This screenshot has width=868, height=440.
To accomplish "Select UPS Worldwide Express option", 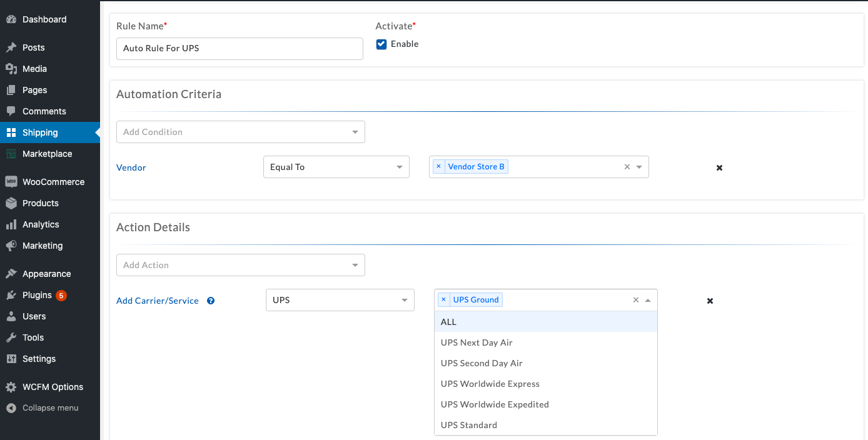I will [x=545, y=384].
